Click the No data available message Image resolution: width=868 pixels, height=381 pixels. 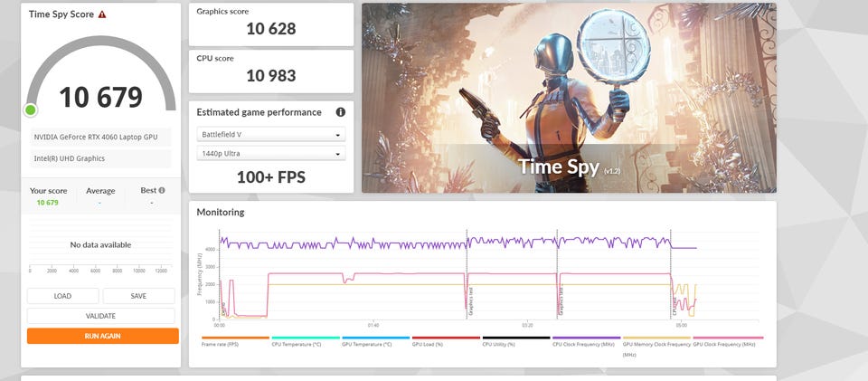pos(100,244)
